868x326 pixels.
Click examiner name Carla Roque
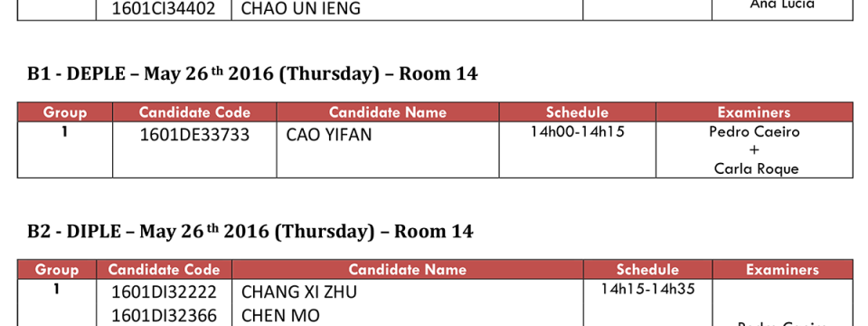point(756,168)
